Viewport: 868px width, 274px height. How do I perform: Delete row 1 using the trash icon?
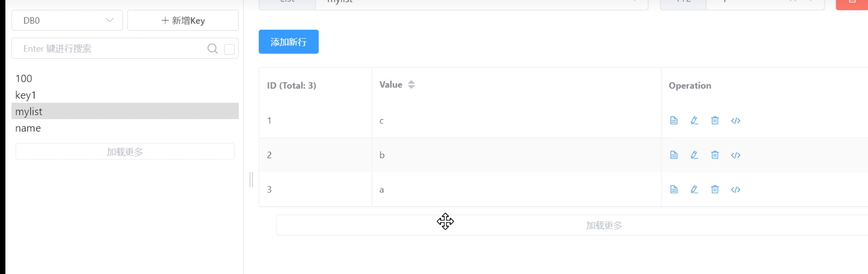point(715,120)
